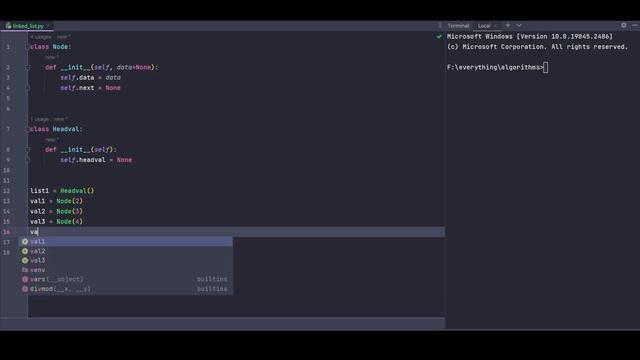The height and width of the screenshot is (360, 640).
Task: Hide the Terminal panel with minus icon
Action: pyautogui.click(x=635, y=25)
